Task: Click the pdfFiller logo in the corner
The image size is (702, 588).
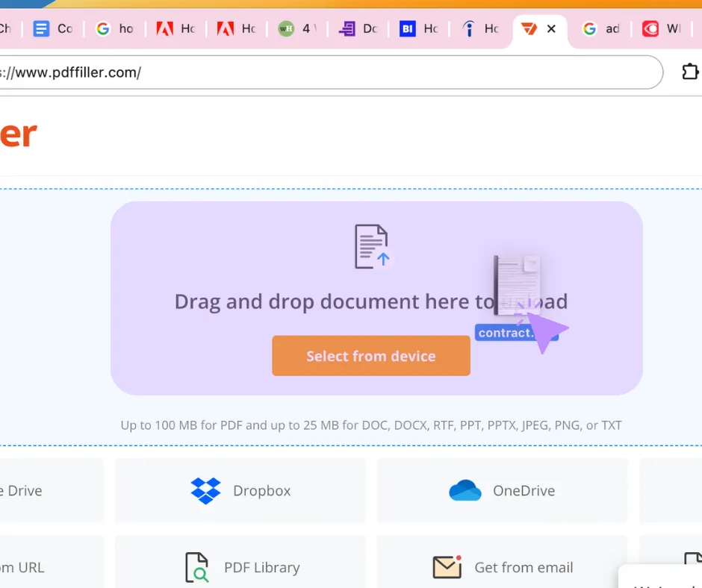Action: pyautogui.click(x=19, y=134)
